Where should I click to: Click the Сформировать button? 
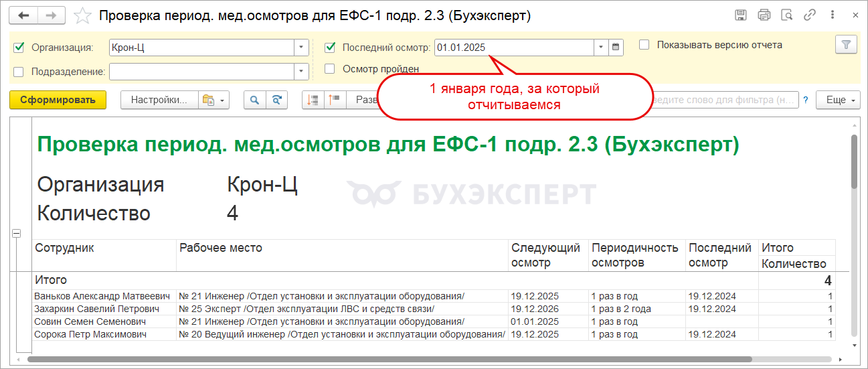point(58,100)
